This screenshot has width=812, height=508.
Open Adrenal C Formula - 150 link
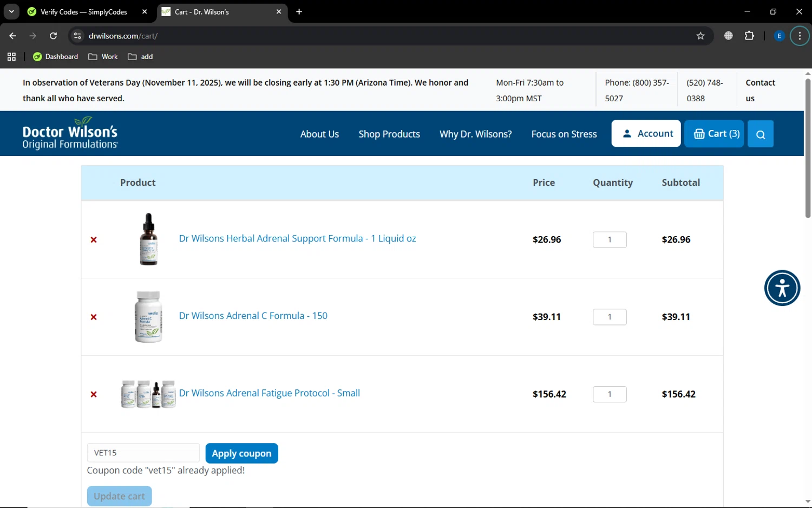pos(253,316)
